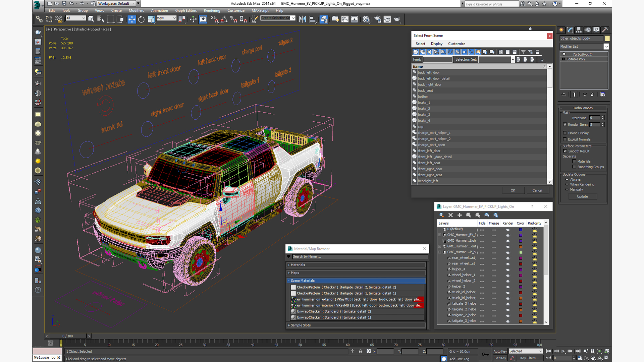Viewport: 644px width, 362px height.
Task: Toggle the Smooth Result checkbox
Action: click(565, 151)
